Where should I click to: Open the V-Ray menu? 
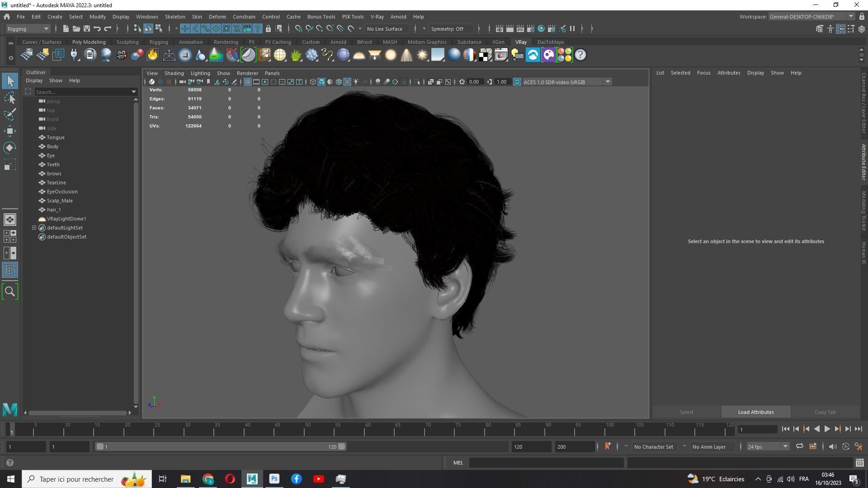pos(377,17)
